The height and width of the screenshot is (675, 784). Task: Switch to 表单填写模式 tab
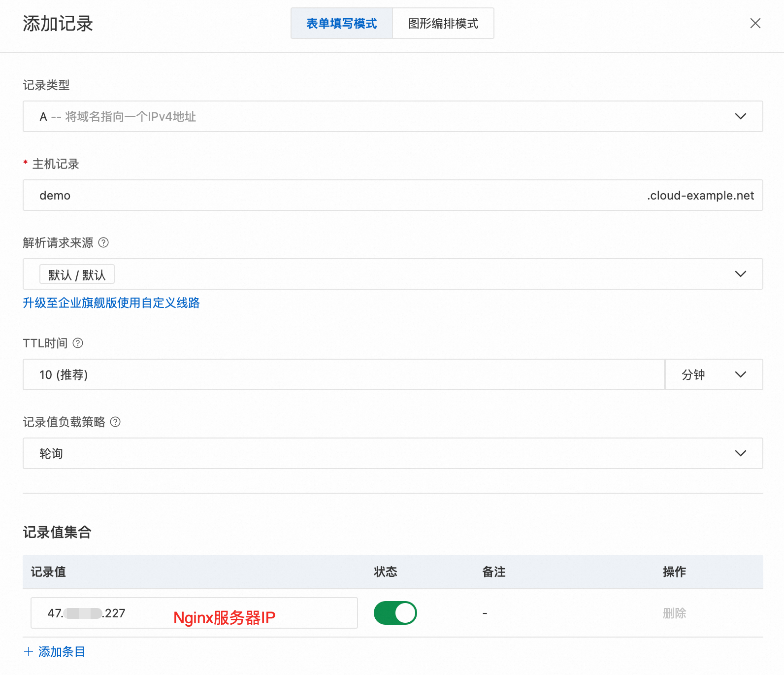pos(342,23)
